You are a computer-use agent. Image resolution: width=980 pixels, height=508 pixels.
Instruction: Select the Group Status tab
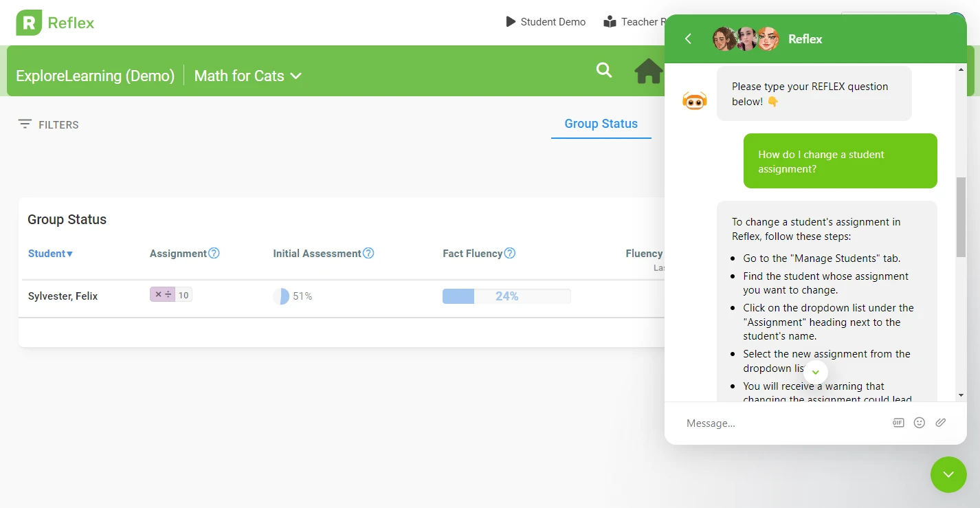tap(601, 124)
